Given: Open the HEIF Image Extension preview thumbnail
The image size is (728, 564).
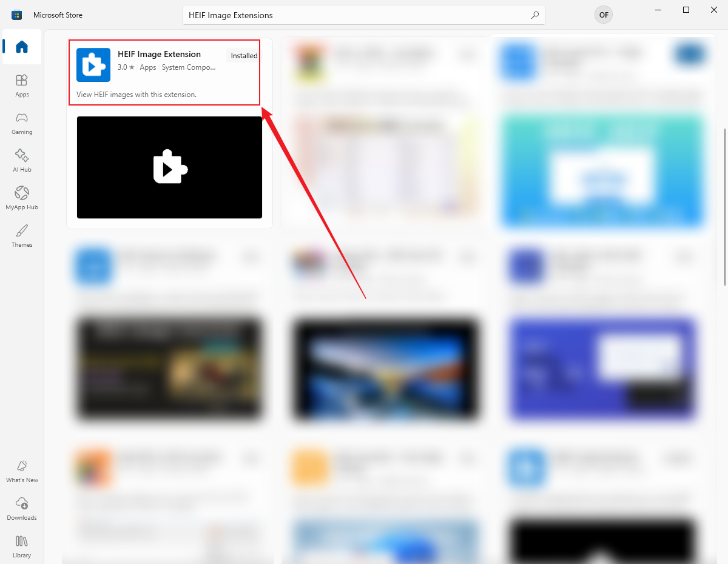Looking at the screenshot, I should coord(169,167).
